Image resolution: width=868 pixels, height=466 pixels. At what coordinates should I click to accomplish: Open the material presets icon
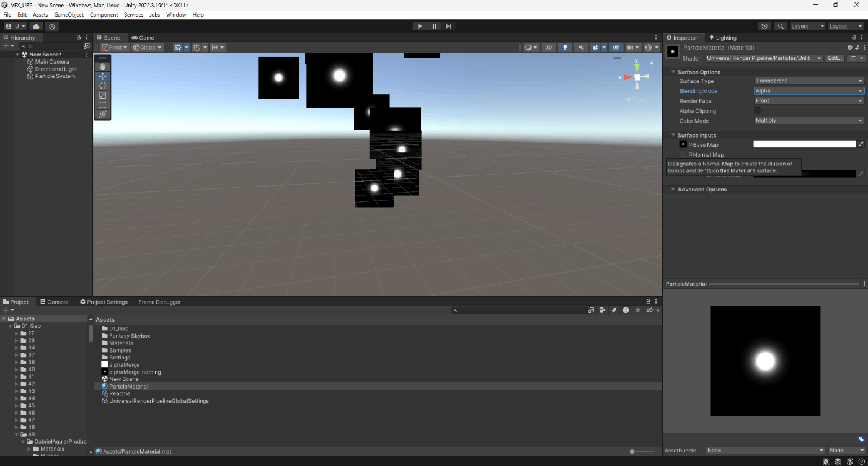click(x=857, y=47)
